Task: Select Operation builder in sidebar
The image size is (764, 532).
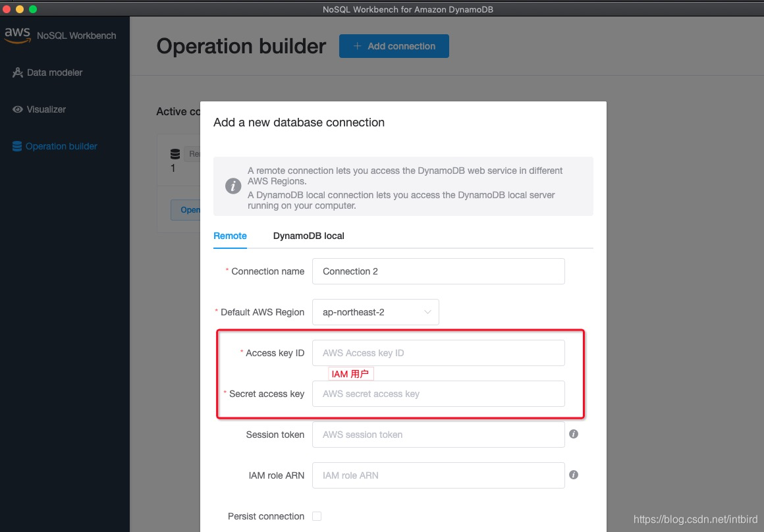Action: click(x=55, y=146)
